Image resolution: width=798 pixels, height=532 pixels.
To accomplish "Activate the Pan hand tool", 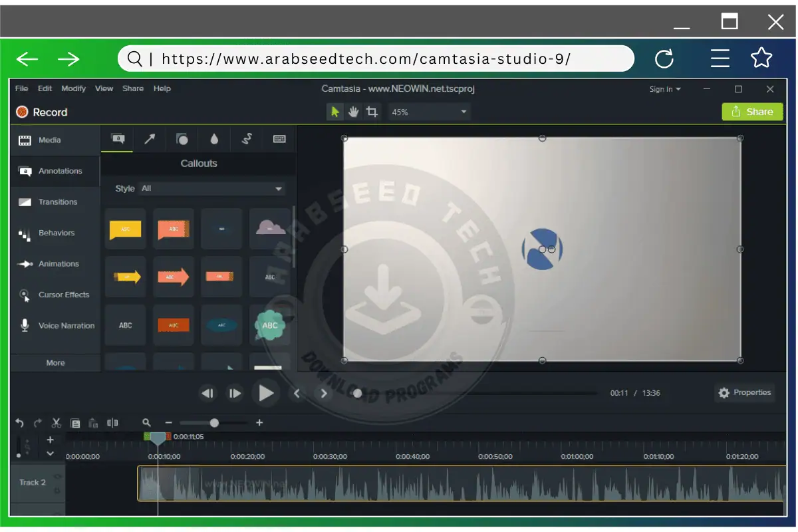I will (353, 112).
